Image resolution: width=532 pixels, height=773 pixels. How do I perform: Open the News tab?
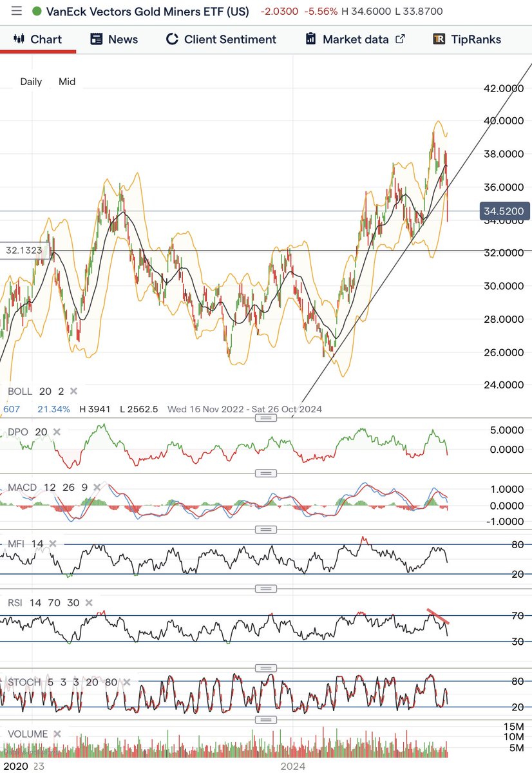(x=114, y=39)
